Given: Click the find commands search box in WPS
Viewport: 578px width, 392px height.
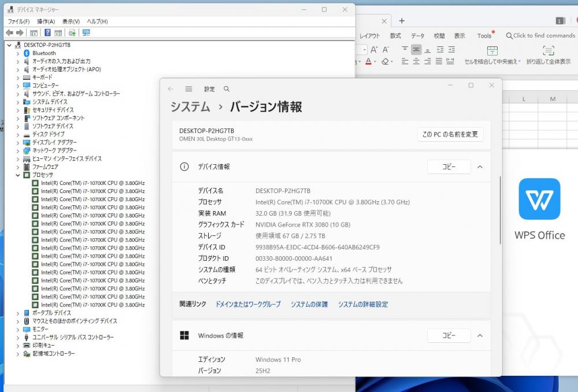Looking at the screenshot, I should 540,35.
